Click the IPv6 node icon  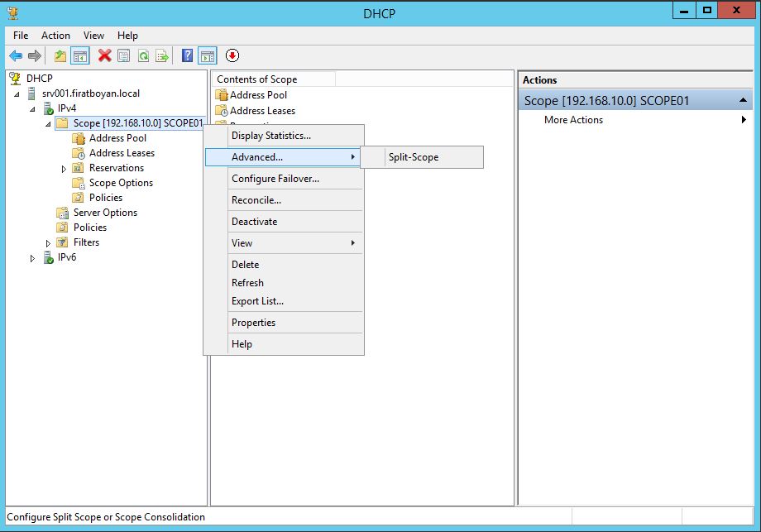point(49,257)
